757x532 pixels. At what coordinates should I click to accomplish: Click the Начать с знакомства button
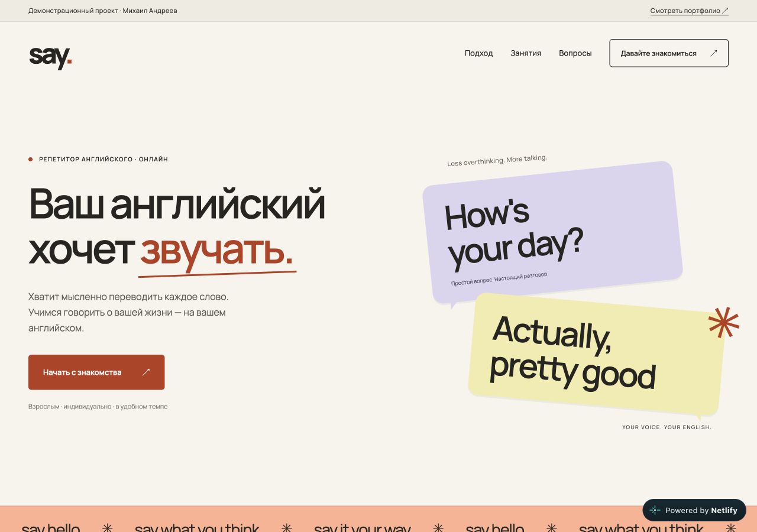click(x=96, y=372)
